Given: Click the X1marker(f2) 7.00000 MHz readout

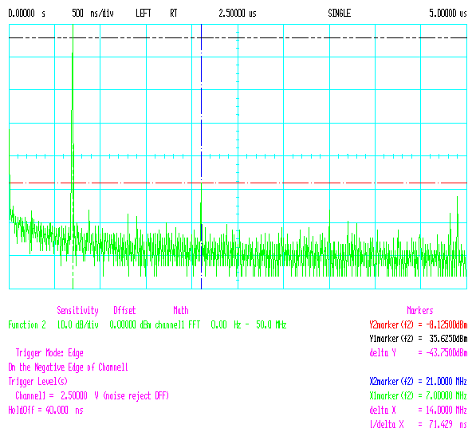Looking at the screenshot, I should pyautogui.click(x=419, y=396).
